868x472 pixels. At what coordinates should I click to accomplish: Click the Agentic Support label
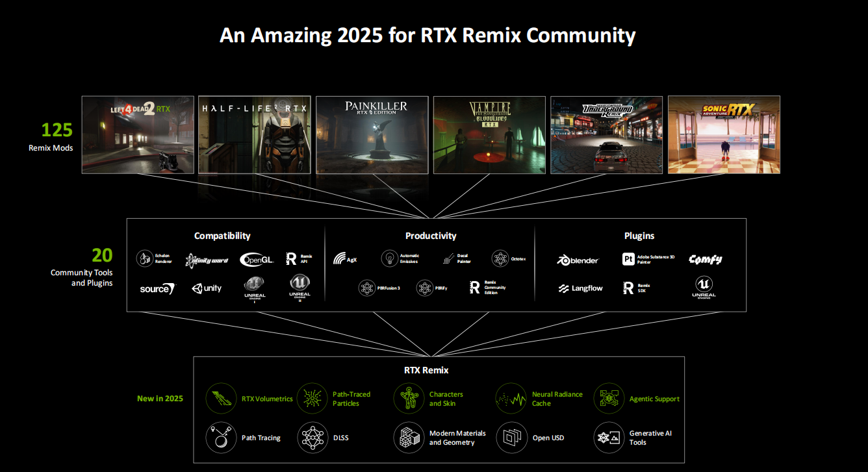tap(654, 399)
